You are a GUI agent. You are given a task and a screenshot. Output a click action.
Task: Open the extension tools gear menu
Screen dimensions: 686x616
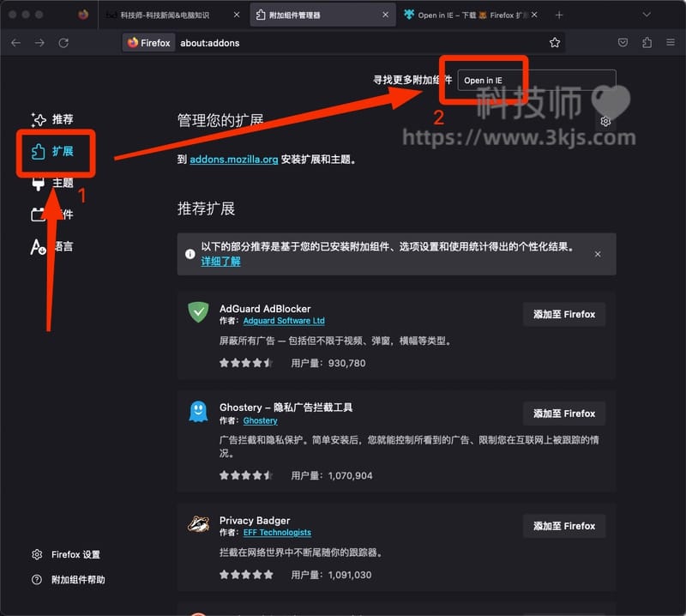click(605, 121)
